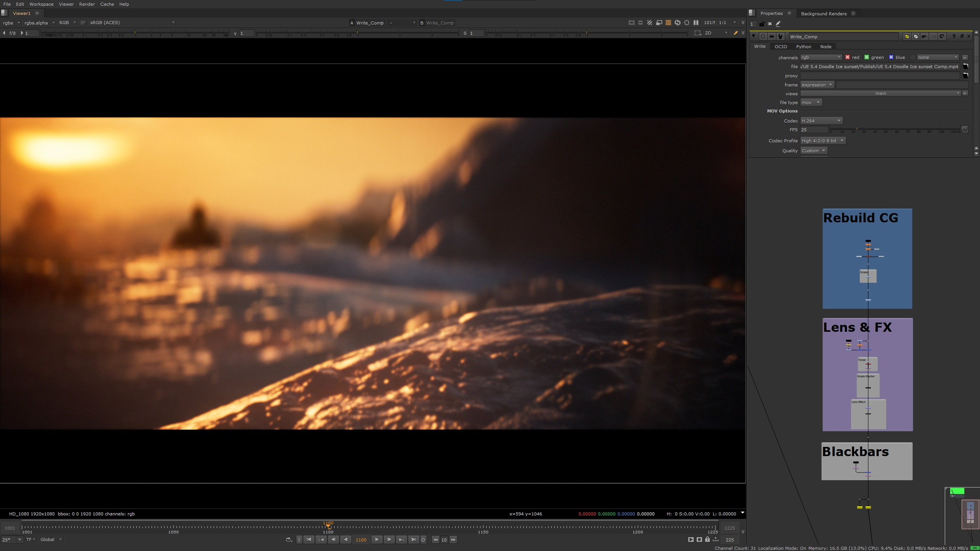Set the out point with O button
The width and height of the screenshot is (980, 551).
pos(423,540)
